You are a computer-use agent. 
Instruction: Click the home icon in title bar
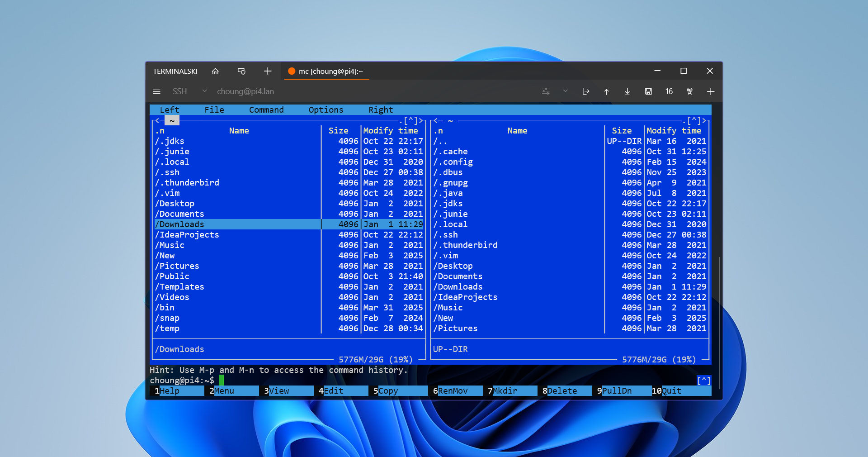tap(215, 71)
